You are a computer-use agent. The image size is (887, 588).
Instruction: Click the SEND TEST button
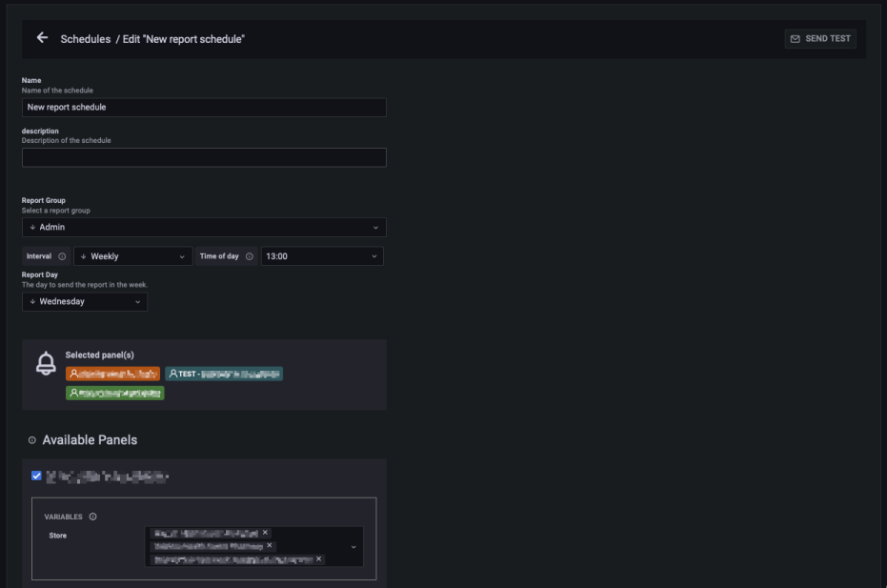click(820, 39)
